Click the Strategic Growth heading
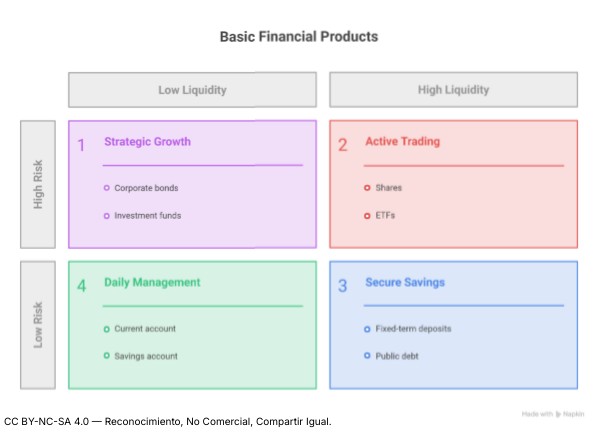This screenshot has width=598, height=432. 148,141
